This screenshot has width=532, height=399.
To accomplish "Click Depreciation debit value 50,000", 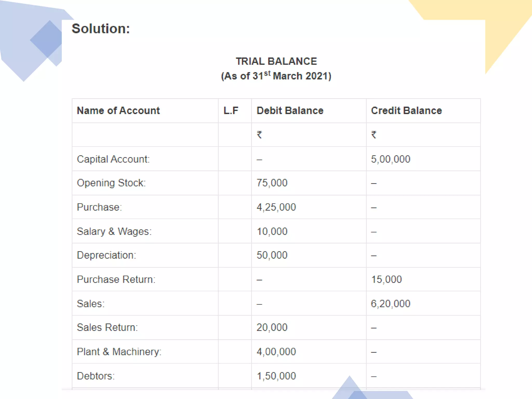I will [272, 255].
